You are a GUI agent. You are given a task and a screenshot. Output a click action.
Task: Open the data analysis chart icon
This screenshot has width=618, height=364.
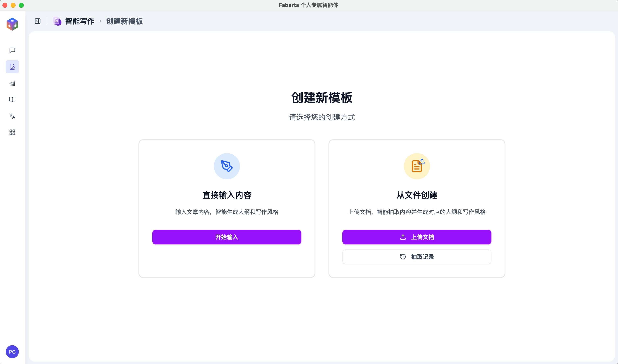click(x=12, y=83)
